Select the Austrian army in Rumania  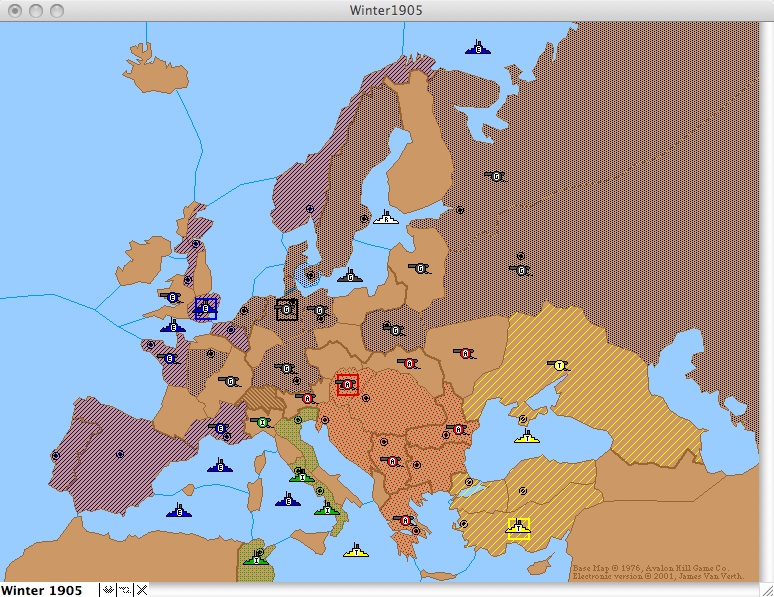point(458,430)
